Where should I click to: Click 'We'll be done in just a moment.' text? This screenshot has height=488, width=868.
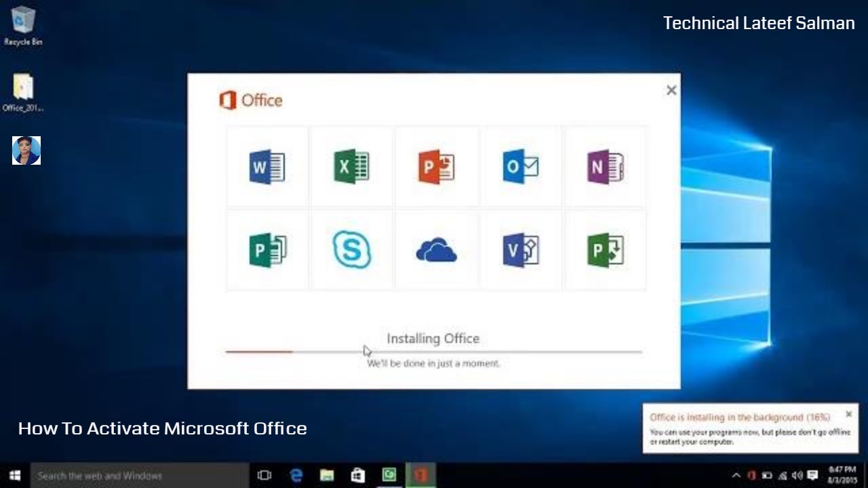point(433,363)
